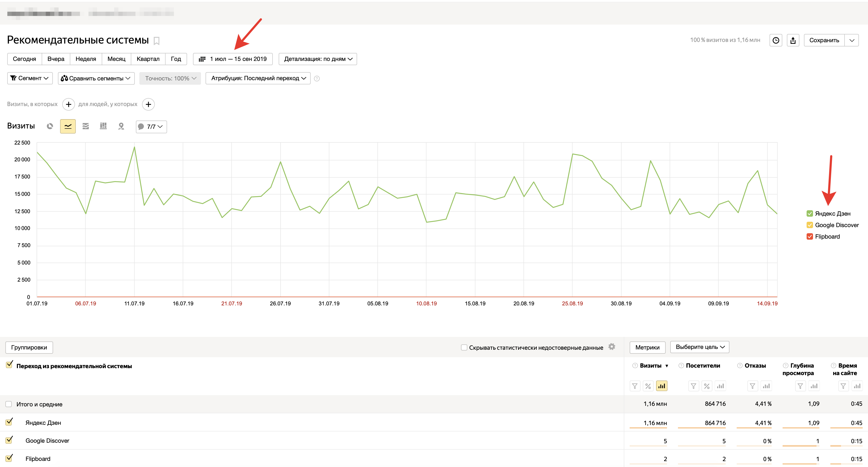Select the bar chart view icon
The image size is (868, 467).
103,126
